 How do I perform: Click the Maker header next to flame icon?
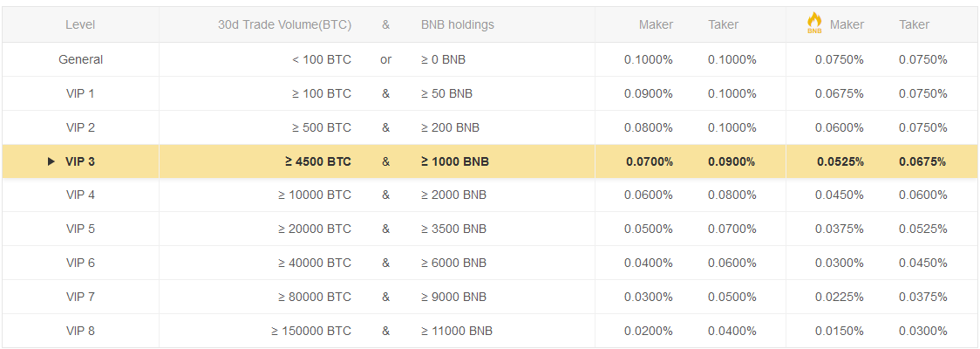point(847,25)
